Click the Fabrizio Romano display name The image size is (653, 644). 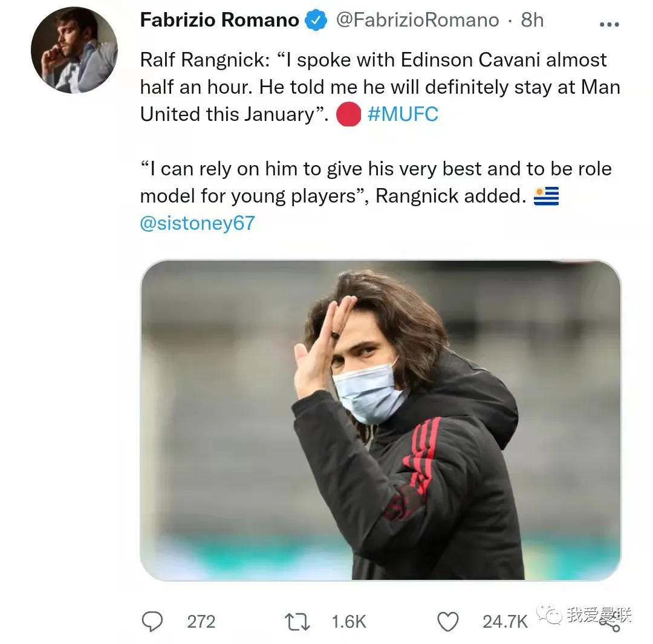[x=219, y=20]
